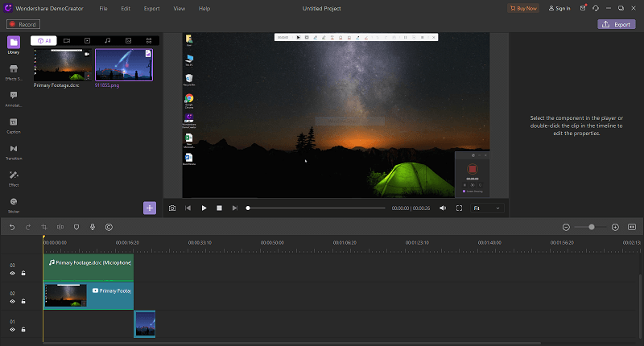Viewport: 644px width, 346px height.
Task: Open the Sticker panel
Action: (x=14, y=205)
